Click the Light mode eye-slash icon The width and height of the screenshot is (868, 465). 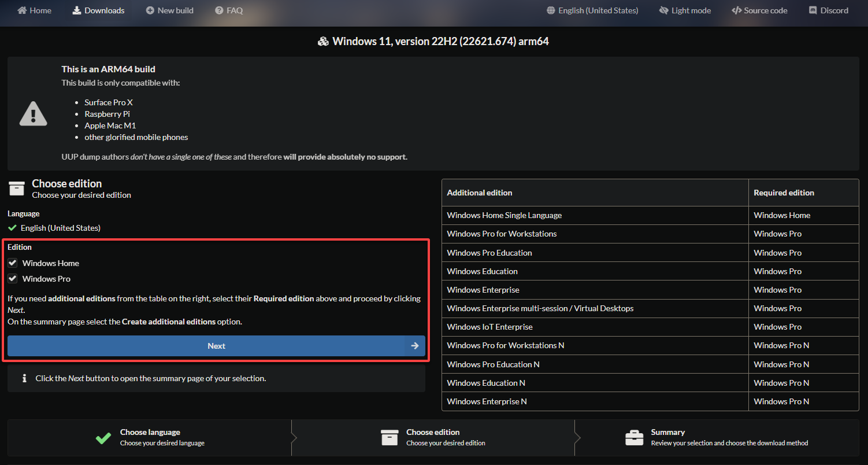coord(663,10)
